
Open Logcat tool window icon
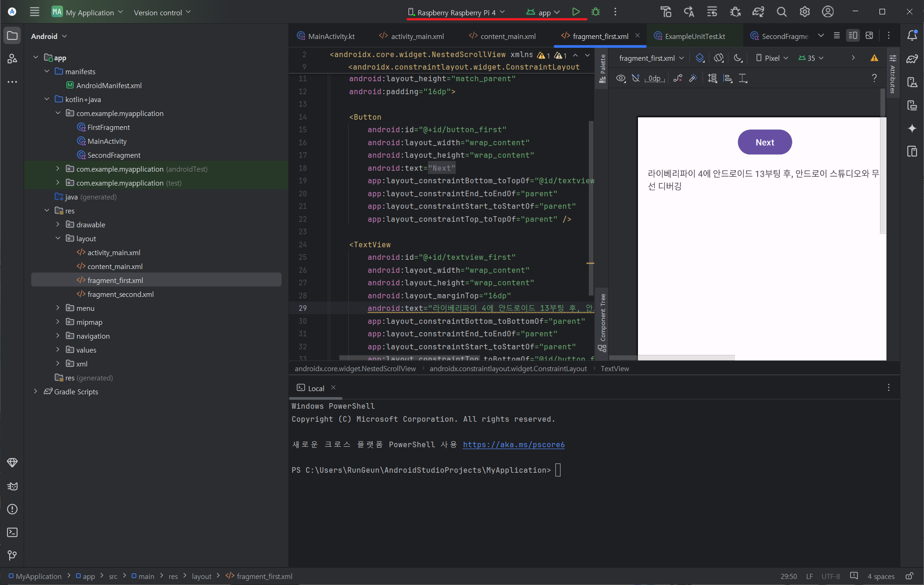13,486
